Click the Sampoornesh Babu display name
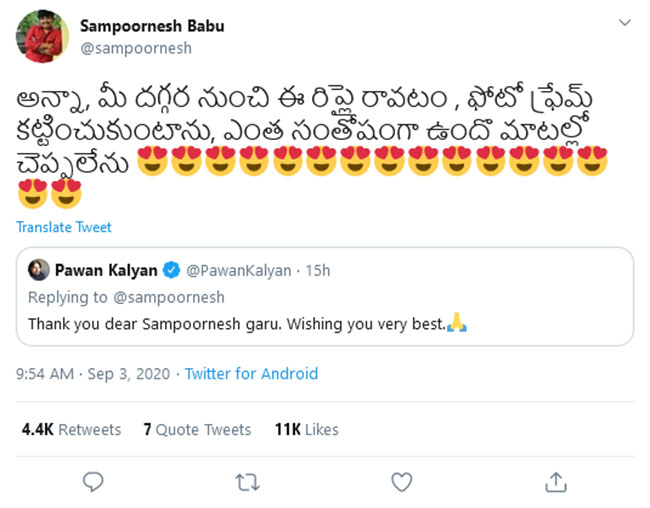Image resolution: width=650 pixels, height=508 pixels. coord(152,26)
